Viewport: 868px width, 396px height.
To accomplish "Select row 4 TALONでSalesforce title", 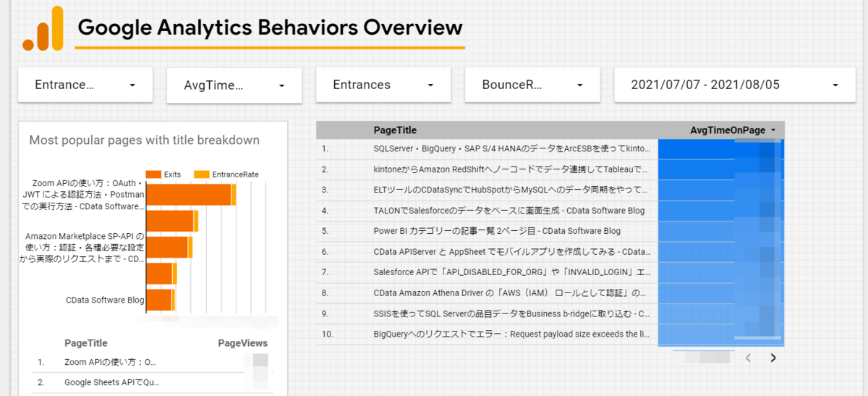I will (509, 211).
